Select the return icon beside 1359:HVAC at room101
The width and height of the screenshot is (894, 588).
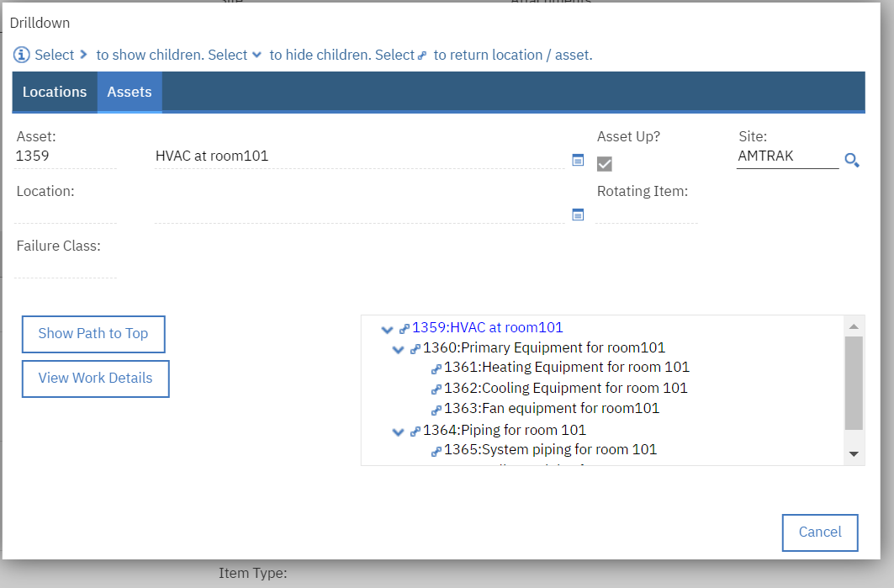pos(404,330)
